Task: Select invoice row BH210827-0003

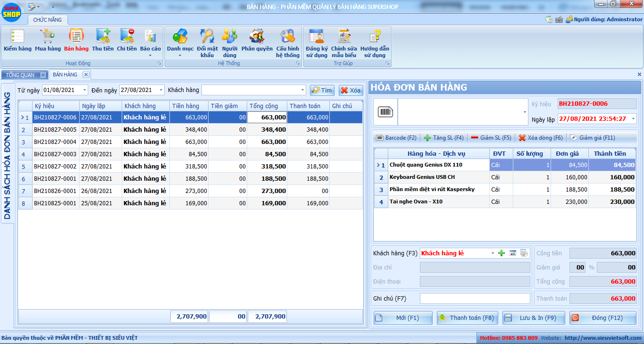Action: tap(55, 154)
